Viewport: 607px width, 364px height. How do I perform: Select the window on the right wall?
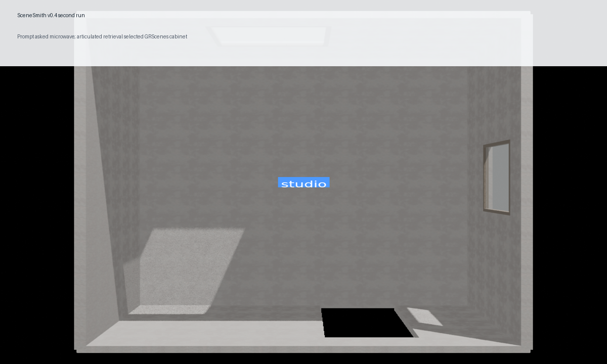tap(497, 177)
